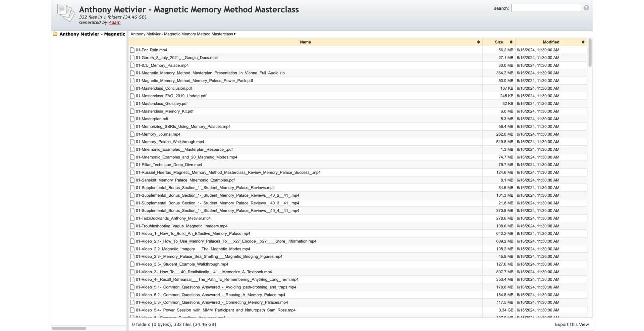644x331 pixels.
Task: Select 01-Video_2.1 Encode Store Information file name
Action: click(x=226, y=241)
